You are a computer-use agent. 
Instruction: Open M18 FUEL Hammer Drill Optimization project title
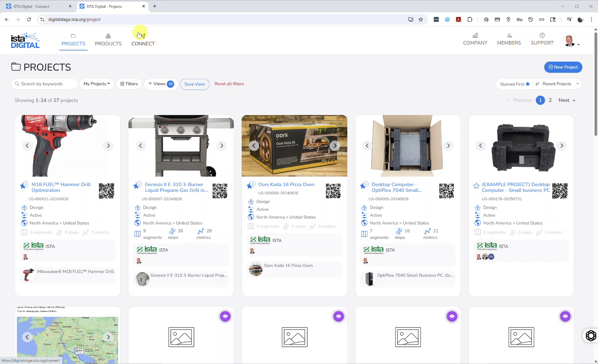pyautogui.click(x=61, y=187)
